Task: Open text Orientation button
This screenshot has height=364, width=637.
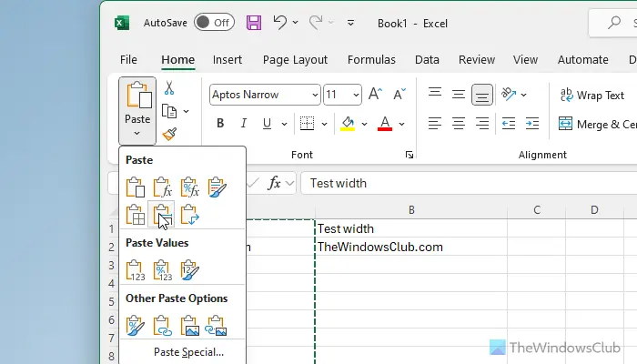Action: pyautogui.click(x=509, y=94)
